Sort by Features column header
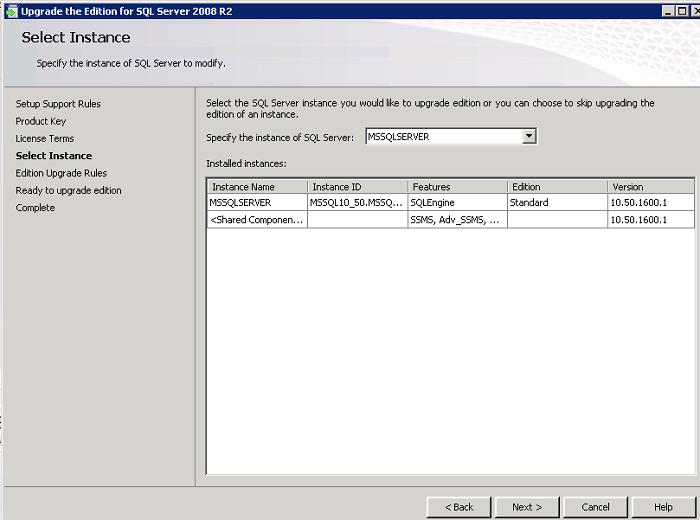 pyautogui.click(x=458, y=187)
